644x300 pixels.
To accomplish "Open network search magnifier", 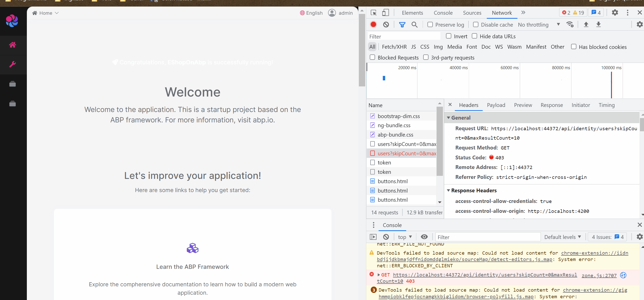I will tap(414, 25).
